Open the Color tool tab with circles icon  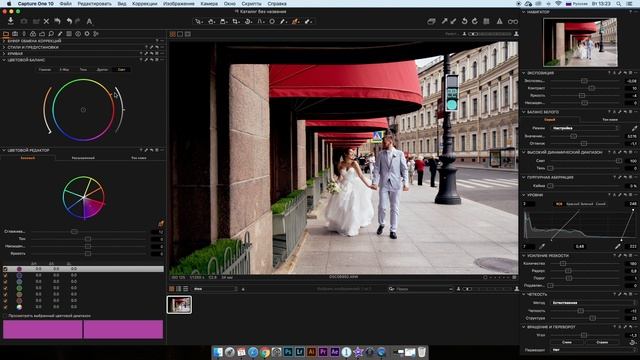click(x=33, y=34)
